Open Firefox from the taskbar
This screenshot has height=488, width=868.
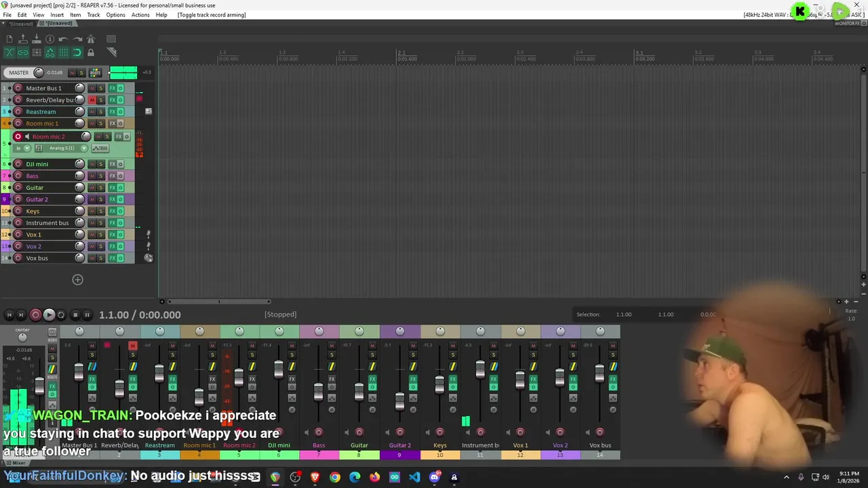pyautogui.click(x=374, y=477)
